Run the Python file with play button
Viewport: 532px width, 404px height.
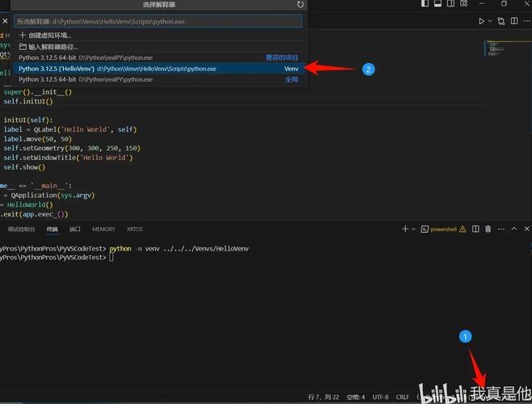(x=481, y=21)
